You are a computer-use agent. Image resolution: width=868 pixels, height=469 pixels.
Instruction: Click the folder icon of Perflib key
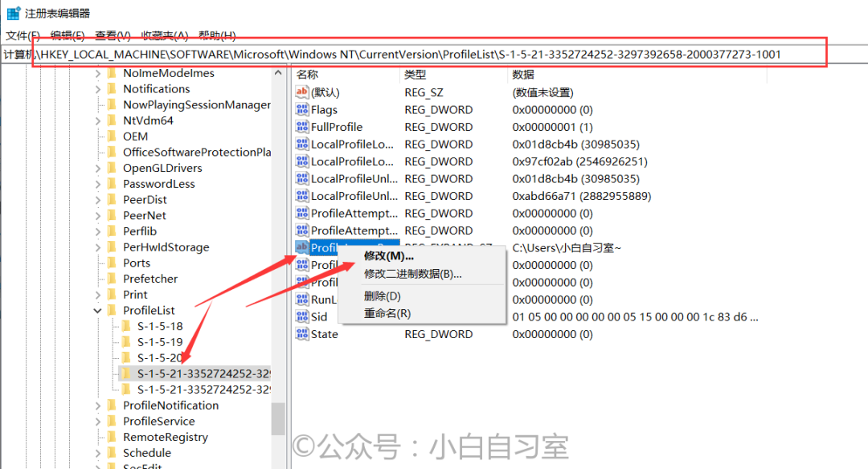tap(113, 231)
